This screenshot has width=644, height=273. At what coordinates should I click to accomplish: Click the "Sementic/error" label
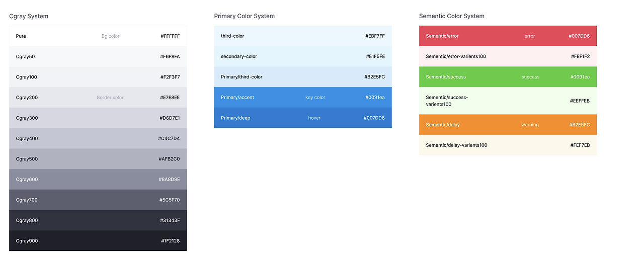[442, 36]
